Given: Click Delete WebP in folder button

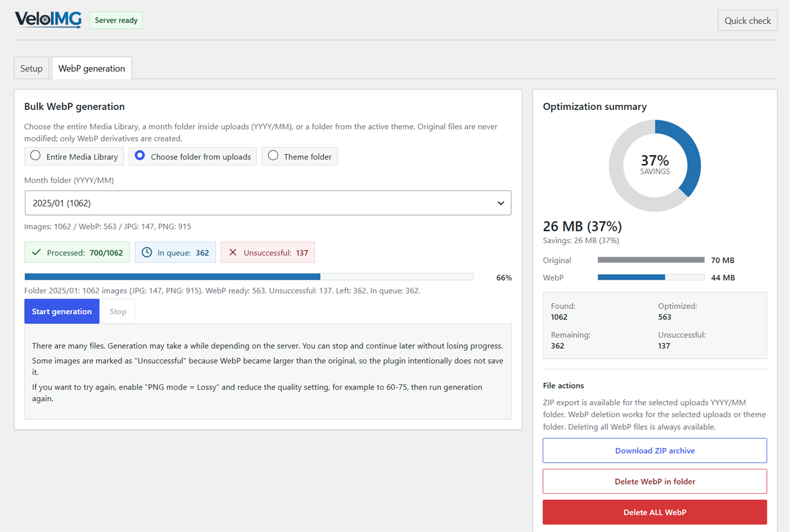Looking at the screenshot, I should [655, 481].
